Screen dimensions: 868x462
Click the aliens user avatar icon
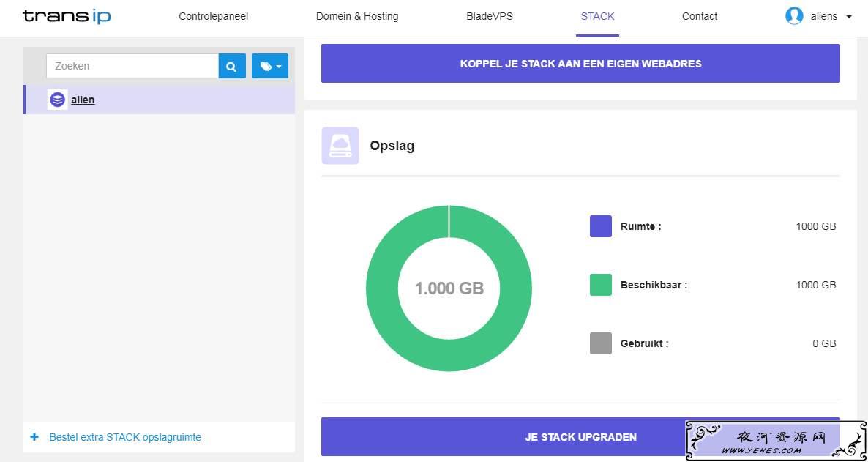[x=794, y=16]
